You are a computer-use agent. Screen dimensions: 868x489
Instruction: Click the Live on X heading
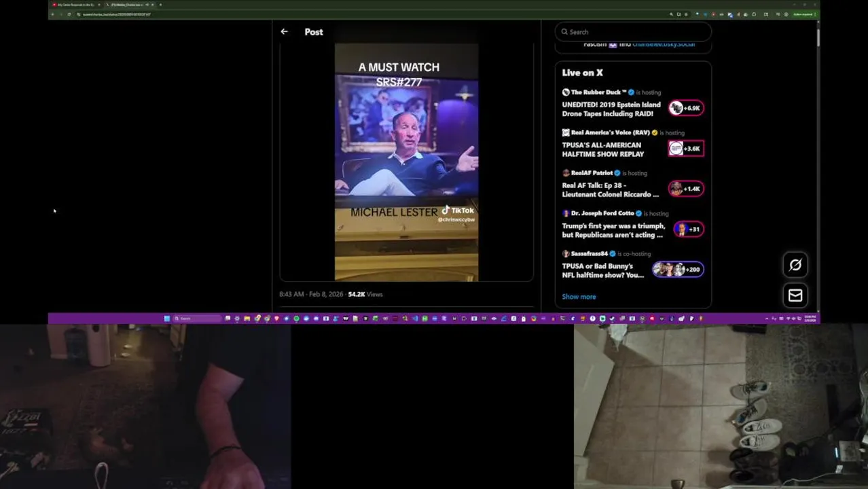point(583,73)
